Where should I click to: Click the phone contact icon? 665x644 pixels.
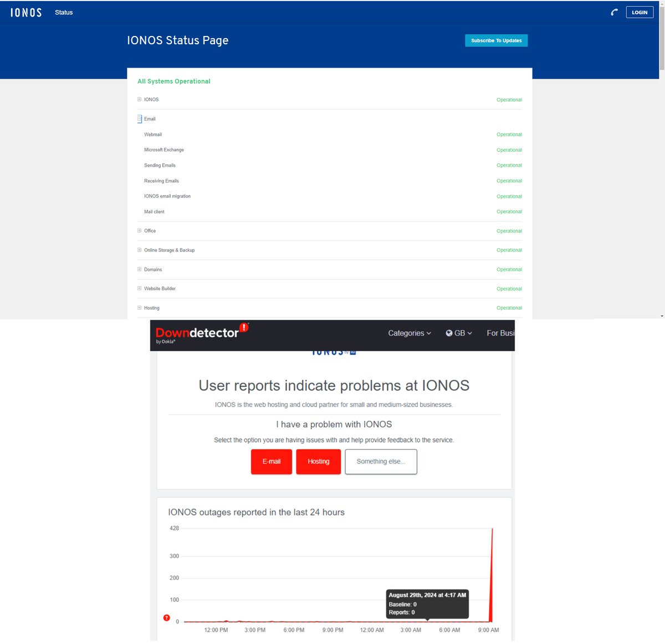tap(614, 12)
